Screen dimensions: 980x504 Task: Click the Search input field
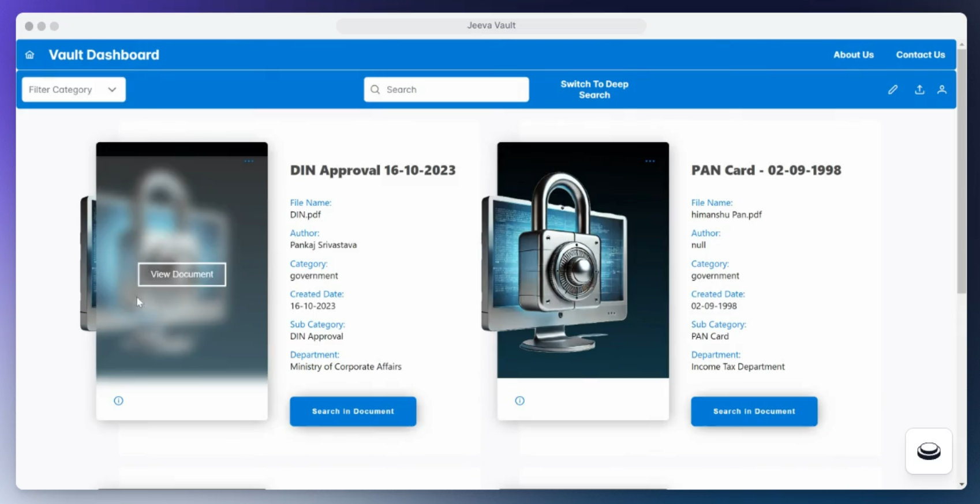click(x=446, y=89)
